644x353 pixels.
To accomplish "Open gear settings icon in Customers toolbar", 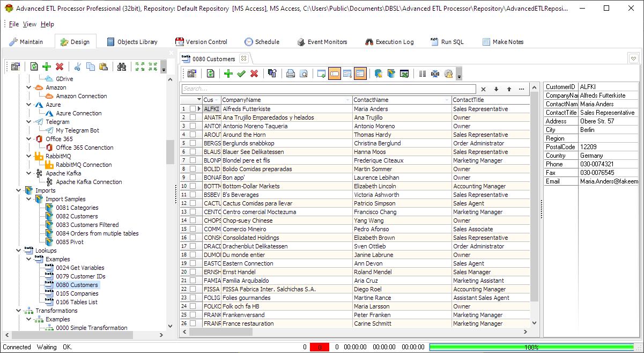I will pyautogui.click(x=448, y=73).
